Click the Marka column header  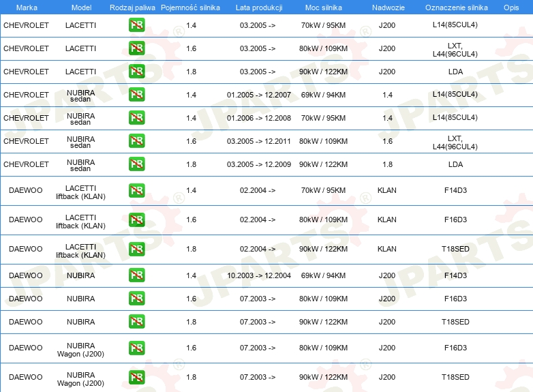click(x=27, y=7)
